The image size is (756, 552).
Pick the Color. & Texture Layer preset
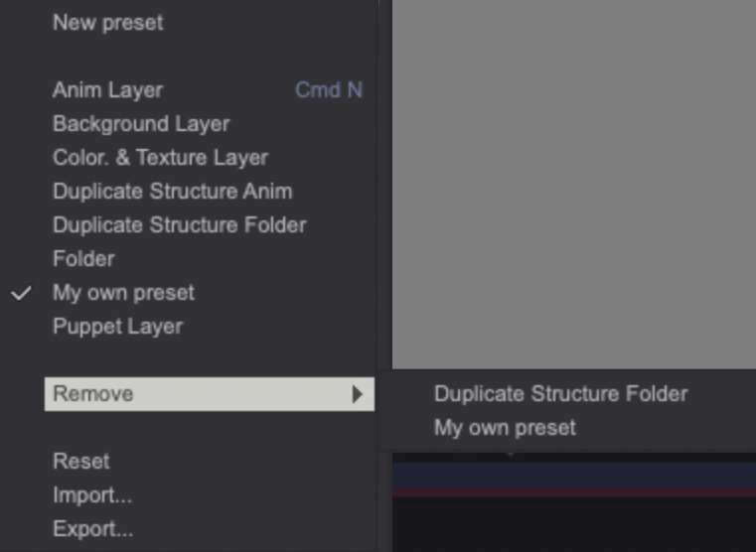(x=160, y=157)
